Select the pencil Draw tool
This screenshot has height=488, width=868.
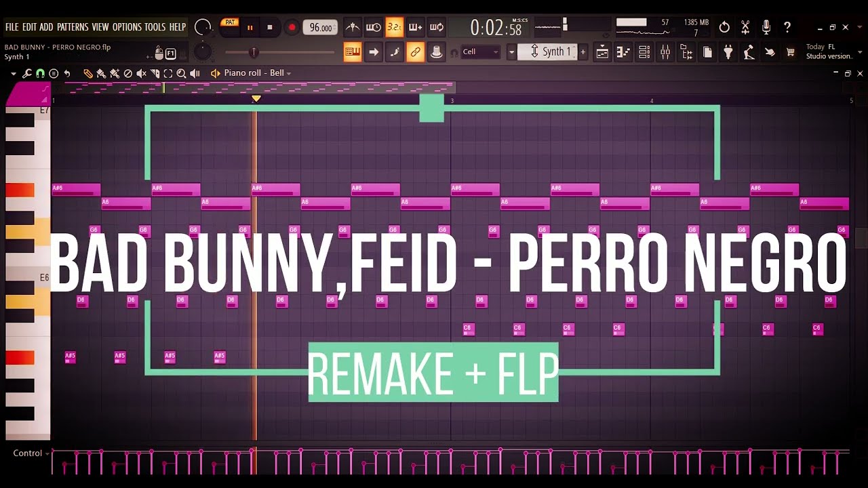88,73
